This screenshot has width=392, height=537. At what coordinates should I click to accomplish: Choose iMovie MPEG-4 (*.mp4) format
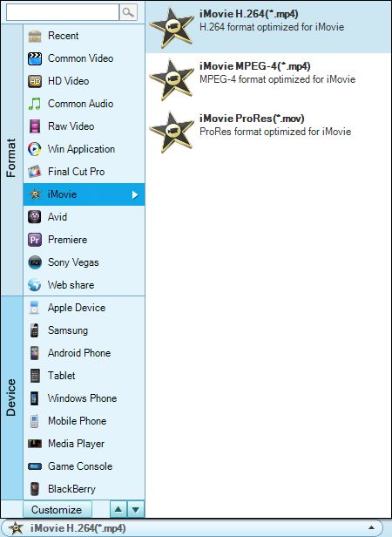pos(268,79)
